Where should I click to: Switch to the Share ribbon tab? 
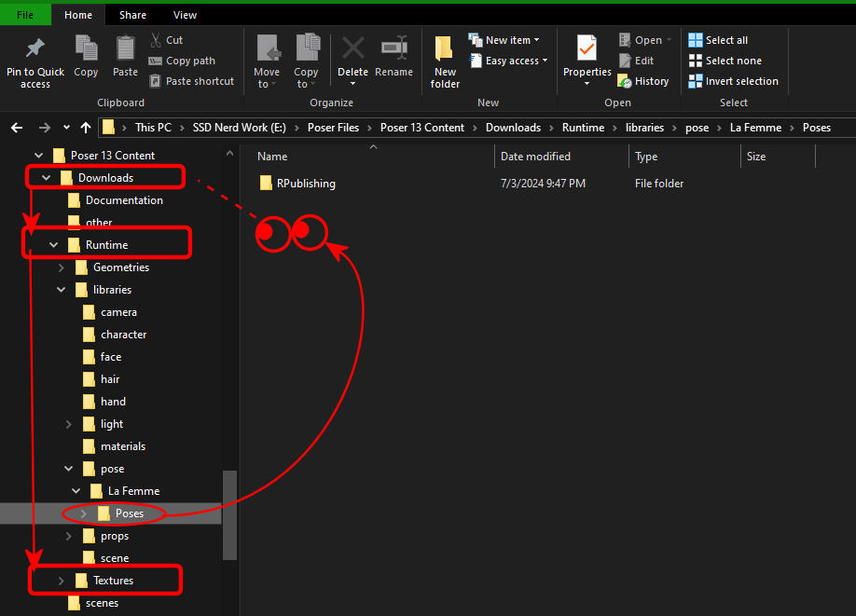point(132,15)
